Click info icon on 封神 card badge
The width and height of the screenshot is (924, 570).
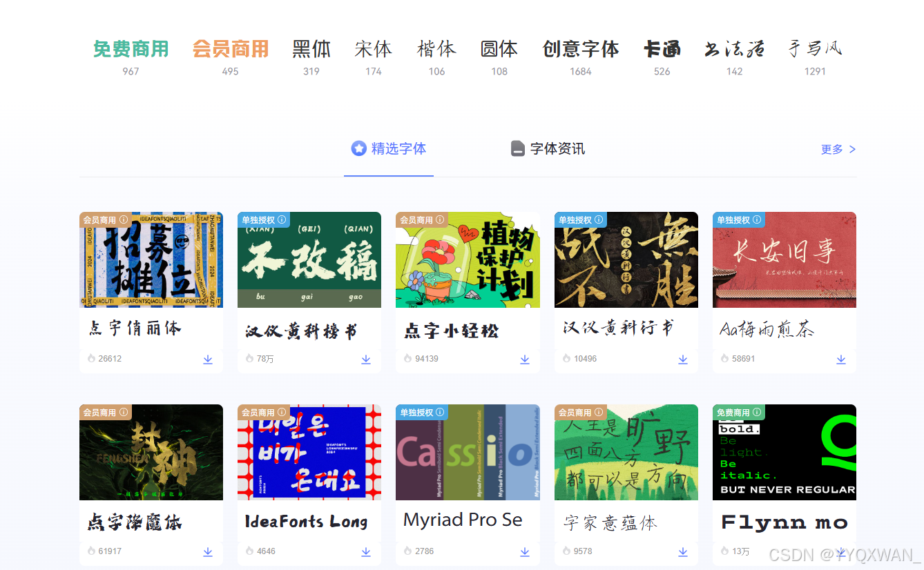tap(124, 412)
